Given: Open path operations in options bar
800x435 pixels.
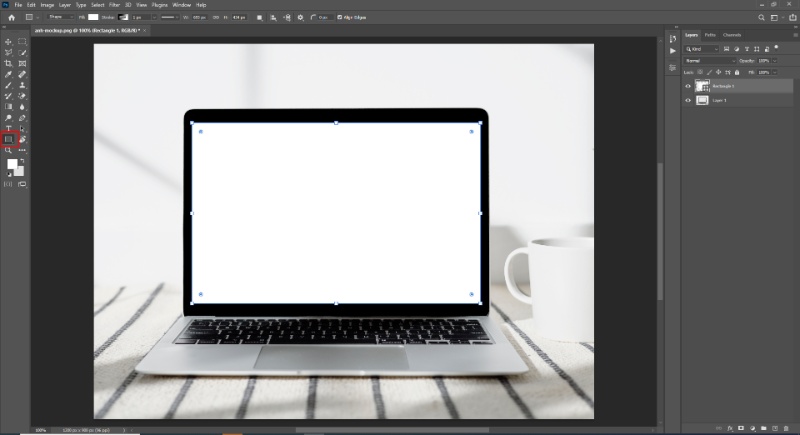Looking at the screenshot, I should pos(260,17).
